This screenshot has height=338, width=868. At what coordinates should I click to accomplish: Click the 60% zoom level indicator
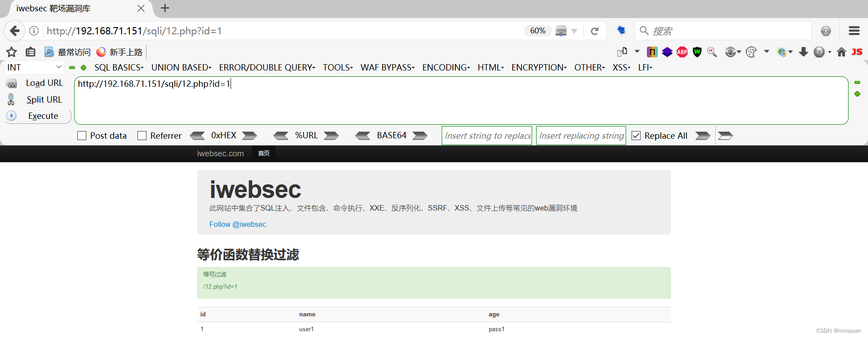pos(538,31)
